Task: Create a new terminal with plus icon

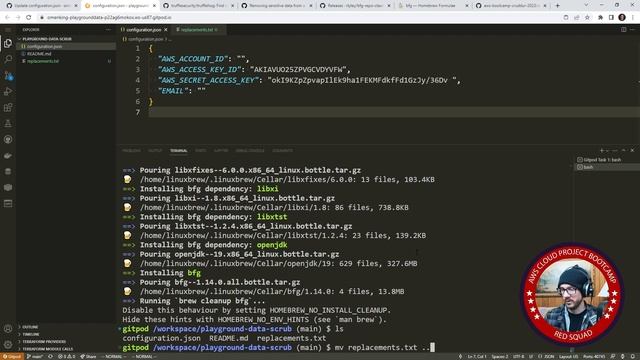Action: tap(601, 151)
